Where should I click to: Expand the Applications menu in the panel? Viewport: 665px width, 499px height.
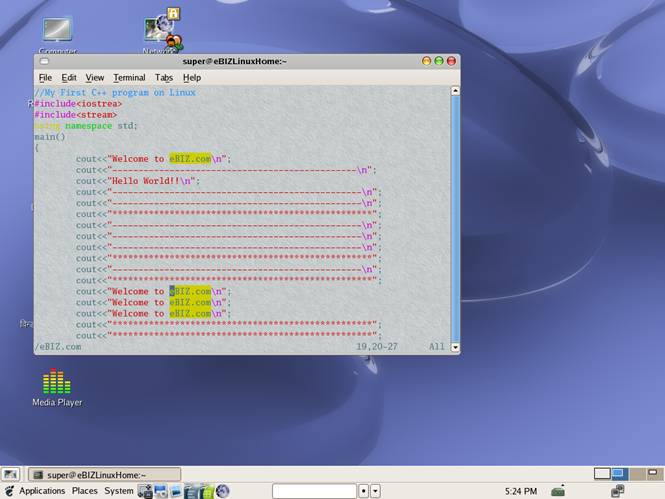tap(41, 491)
